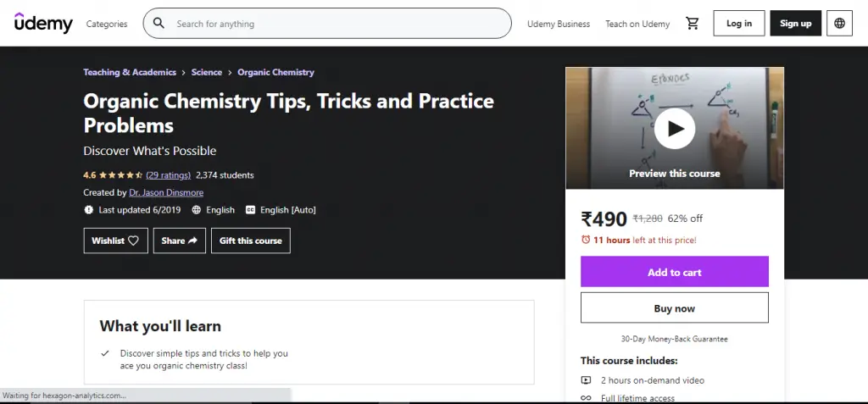Click the globe language selector icon

point(839,24)
